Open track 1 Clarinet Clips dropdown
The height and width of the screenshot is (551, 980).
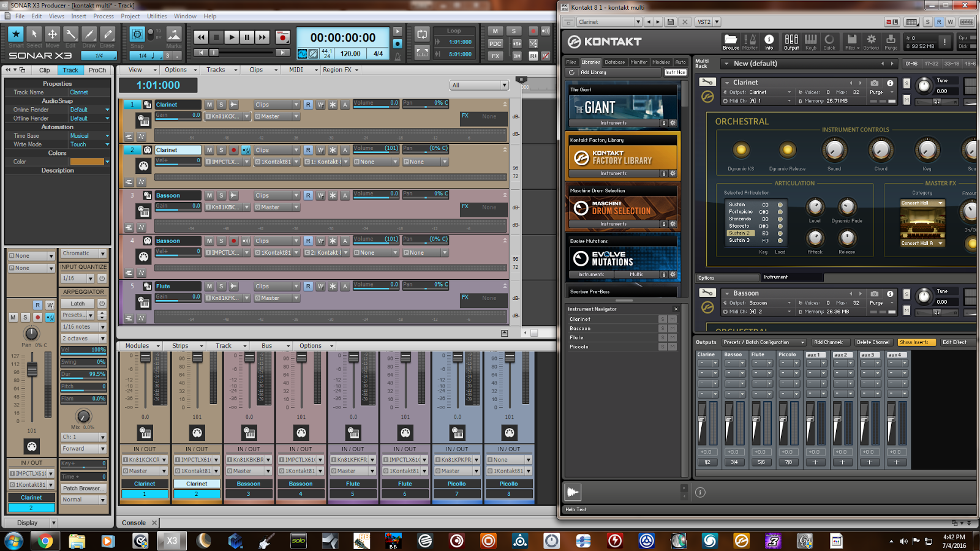point(277,105)
